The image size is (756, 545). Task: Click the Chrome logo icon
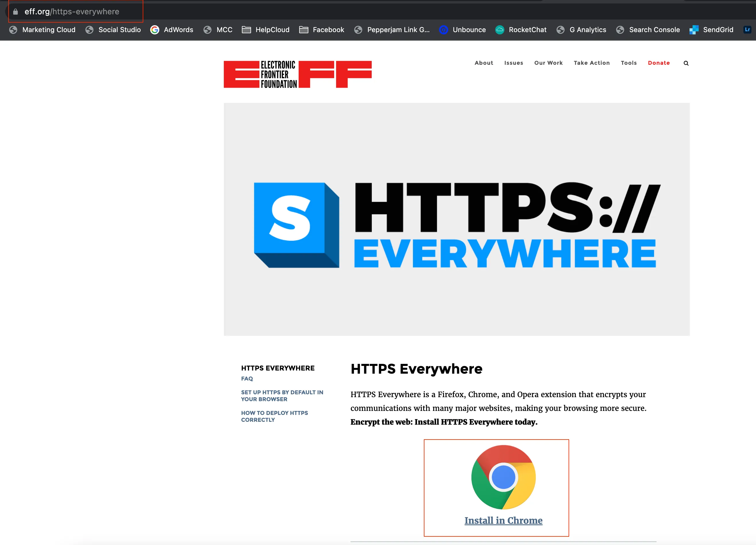(x=503, y=477)
